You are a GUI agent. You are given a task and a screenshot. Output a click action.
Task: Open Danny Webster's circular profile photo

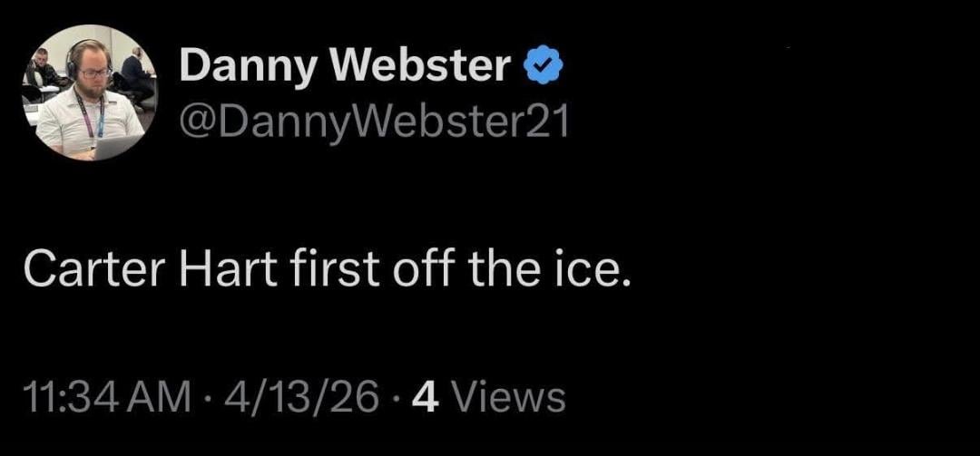click(x=89, y=92)
